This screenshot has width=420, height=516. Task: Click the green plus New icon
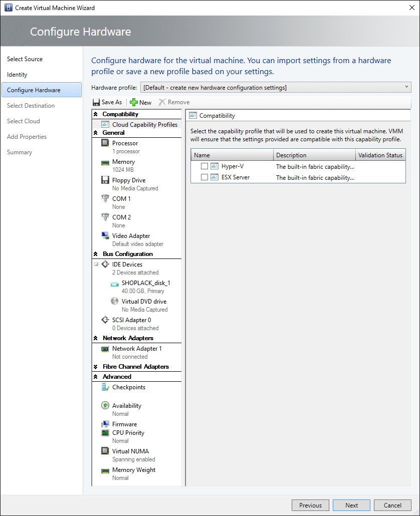[x=134, y=102]
